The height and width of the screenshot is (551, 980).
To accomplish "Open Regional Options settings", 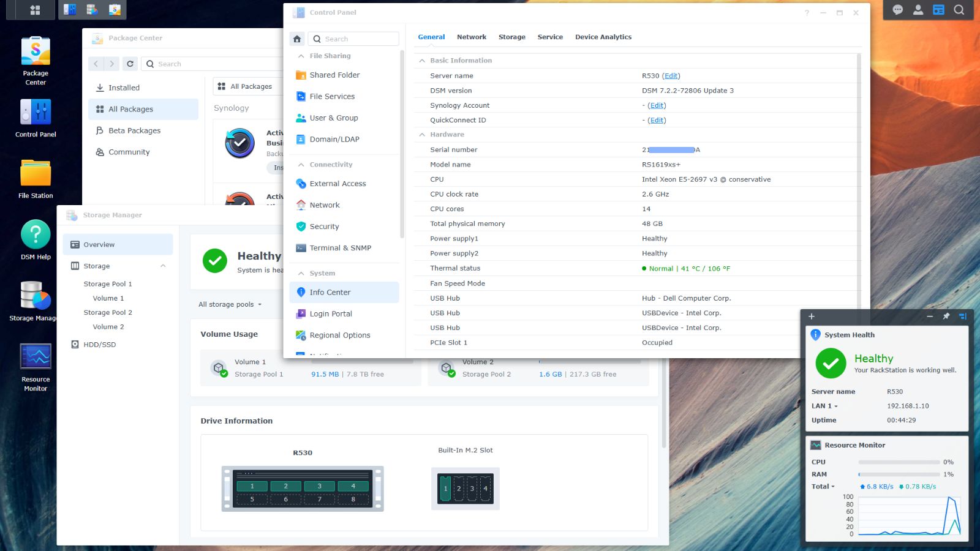I will (344, 335).
